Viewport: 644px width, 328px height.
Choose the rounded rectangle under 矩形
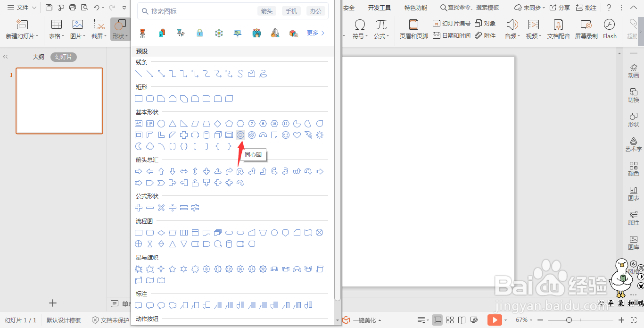click(x=150, y=99)
